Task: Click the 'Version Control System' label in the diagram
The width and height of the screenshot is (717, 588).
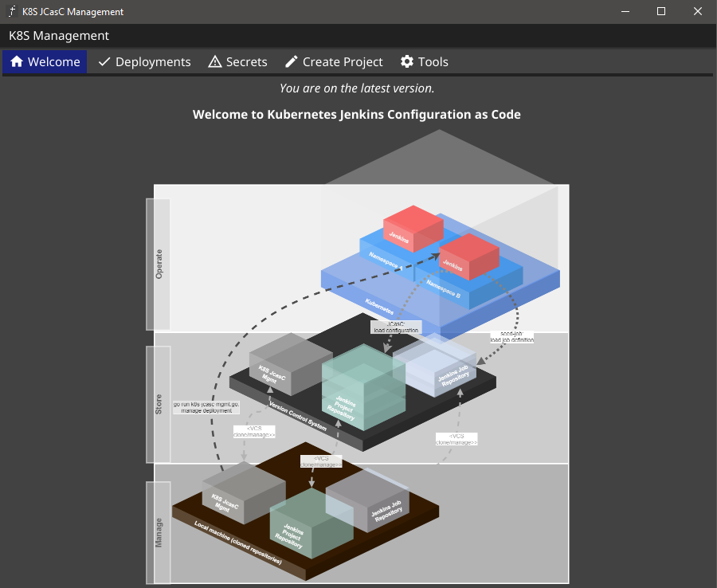Action: [x=298, y=416]
